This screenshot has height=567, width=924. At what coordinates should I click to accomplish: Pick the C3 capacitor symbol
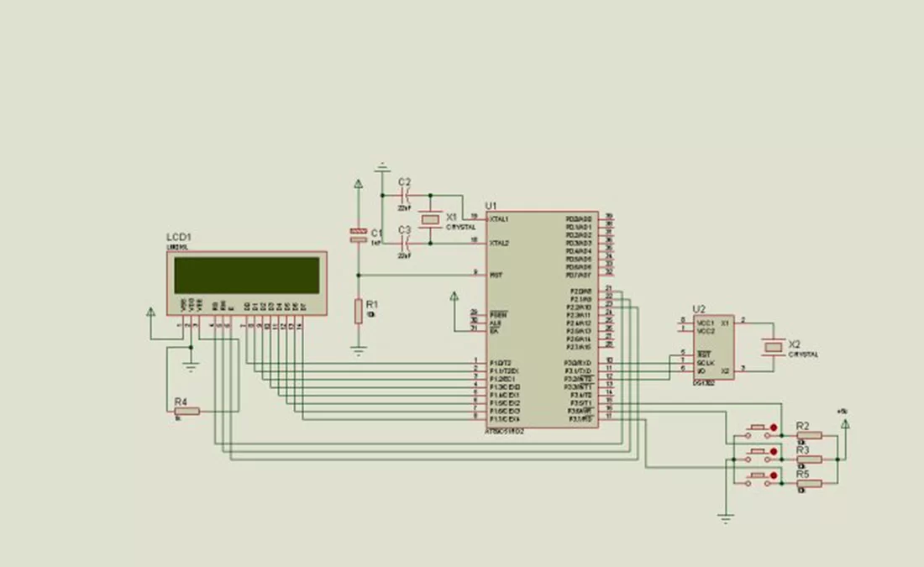click(404, 243)
